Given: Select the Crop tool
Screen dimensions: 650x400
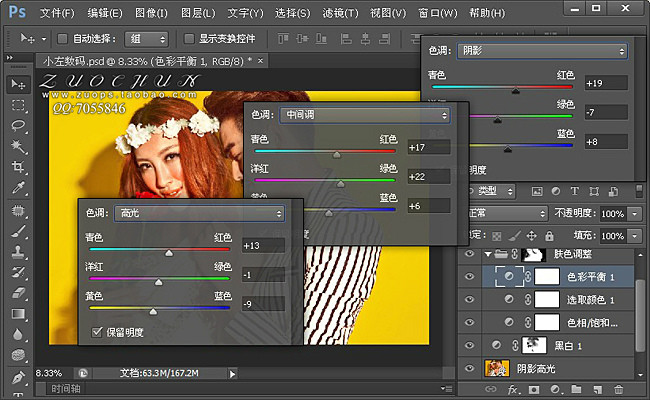Looking at the screenshot, I should pos(18,167).
